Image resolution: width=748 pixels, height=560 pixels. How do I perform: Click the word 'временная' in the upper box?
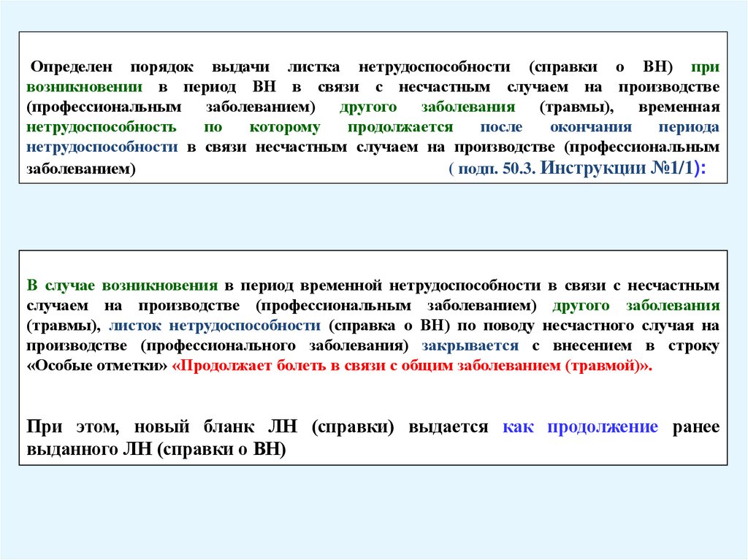[x=679, y=107]
